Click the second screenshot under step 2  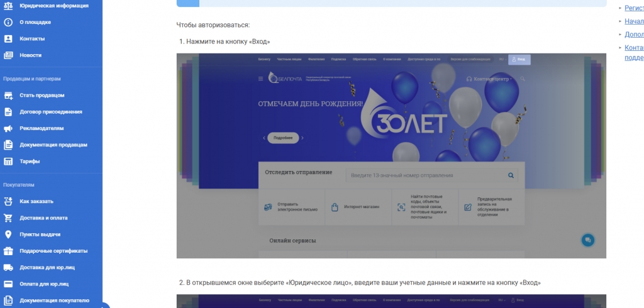pyautogui.click(x=391, y=301)
